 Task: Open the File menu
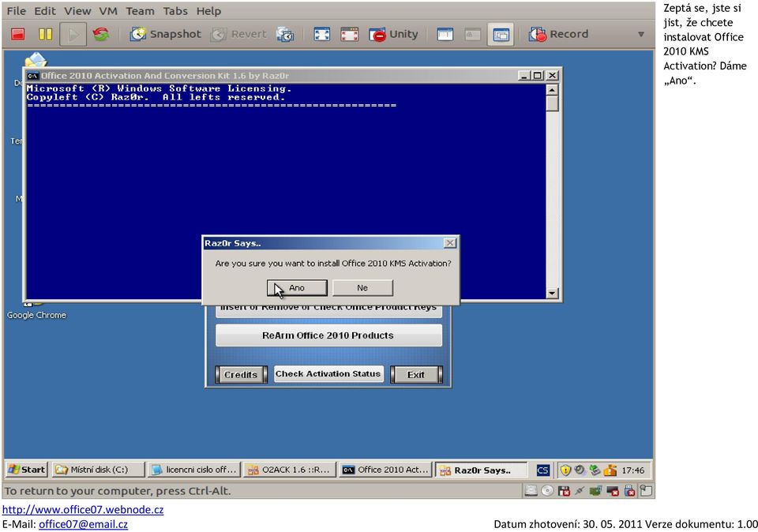coord(17,10)
